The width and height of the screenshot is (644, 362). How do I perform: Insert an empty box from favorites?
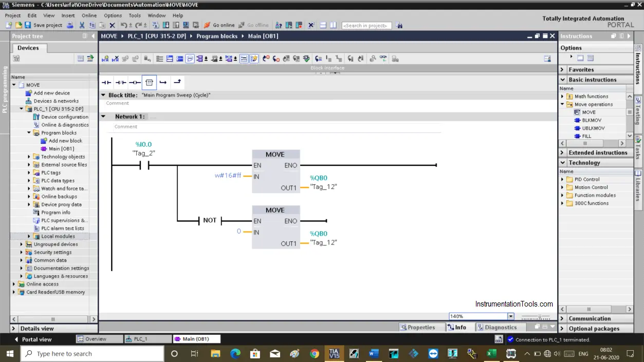coord(149,82)
